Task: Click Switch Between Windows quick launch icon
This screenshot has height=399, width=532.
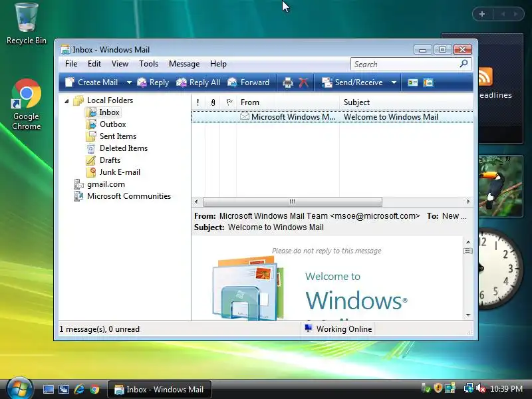Action: click(64, 389)
